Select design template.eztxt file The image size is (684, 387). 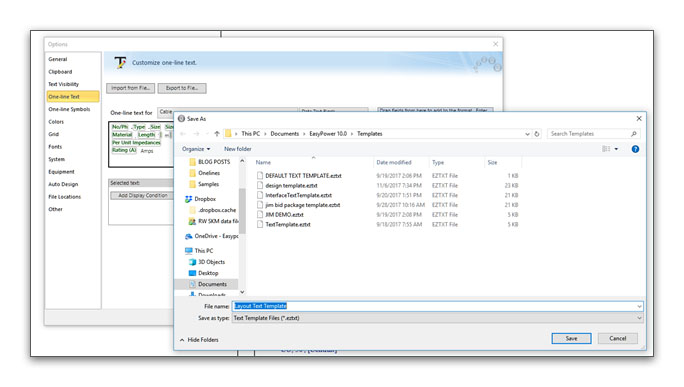(x=291, y=186)
